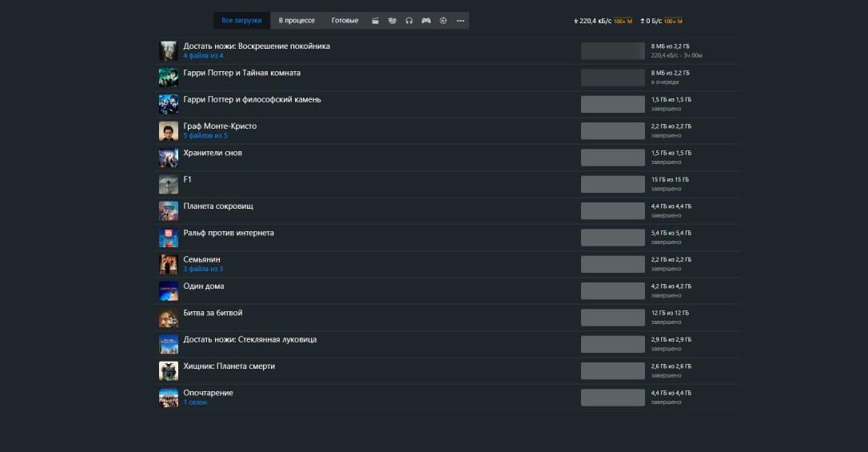Expand the 4 файла из 4 file list

203,56
